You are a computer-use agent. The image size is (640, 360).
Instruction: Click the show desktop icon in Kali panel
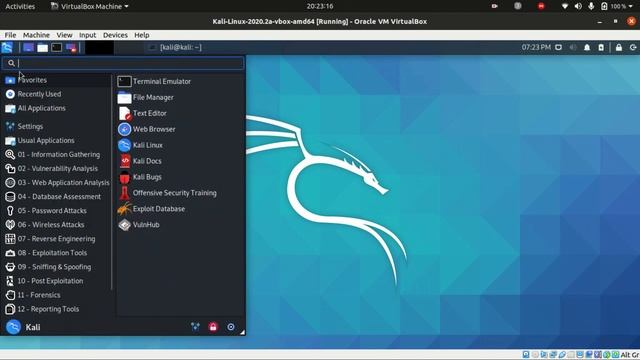28,47
